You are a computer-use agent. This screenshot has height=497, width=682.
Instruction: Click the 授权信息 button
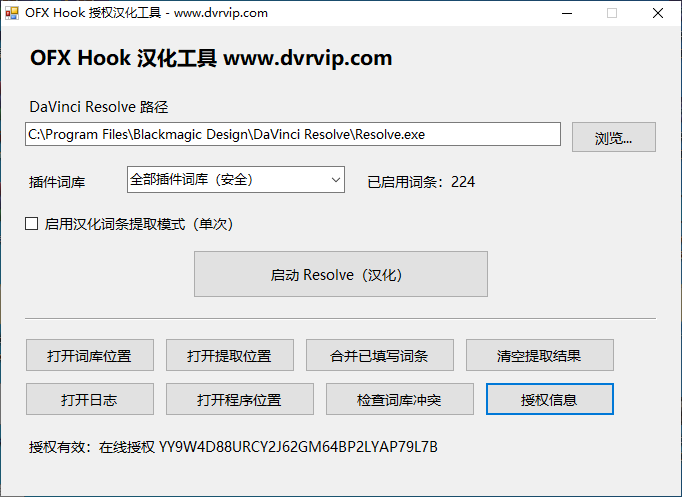pos(550,399)
